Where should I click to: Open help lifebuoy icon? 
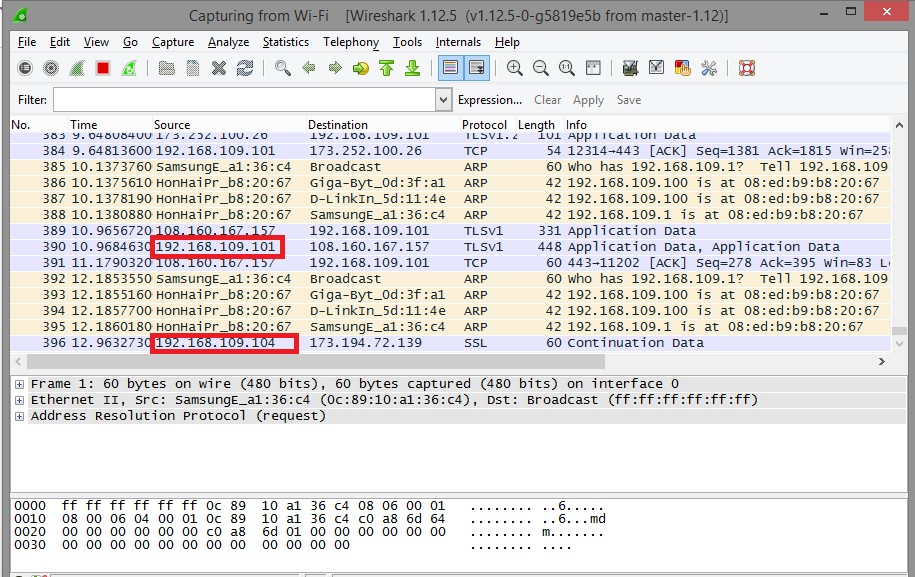747,68
